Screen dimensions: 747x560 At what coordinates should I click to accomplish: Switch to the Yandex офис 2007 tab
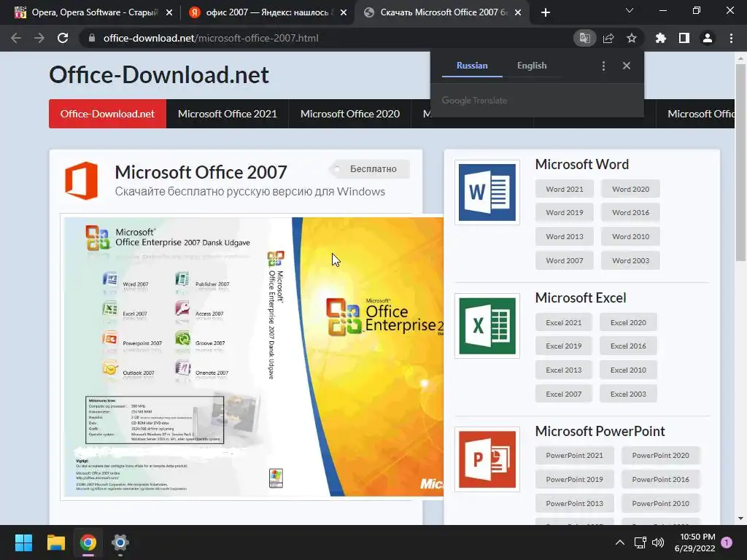tap(267, 12)
